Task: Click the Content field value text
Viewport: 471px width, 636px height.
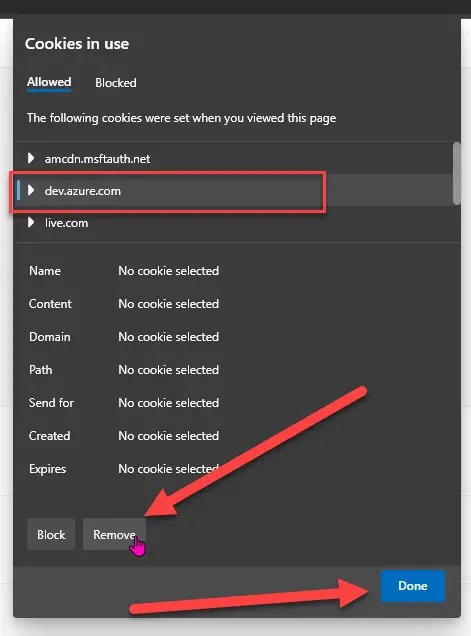Action: coord(168,303)
